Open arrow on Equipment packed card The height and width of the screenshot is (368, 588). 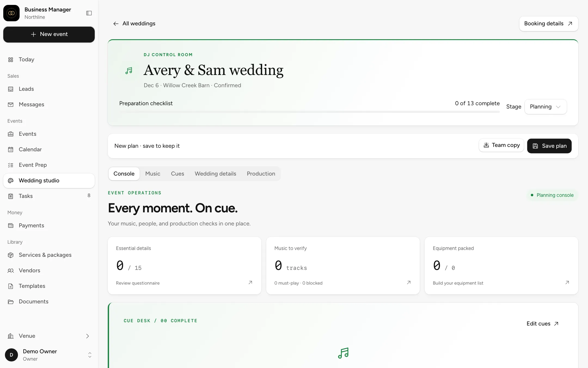567,283
